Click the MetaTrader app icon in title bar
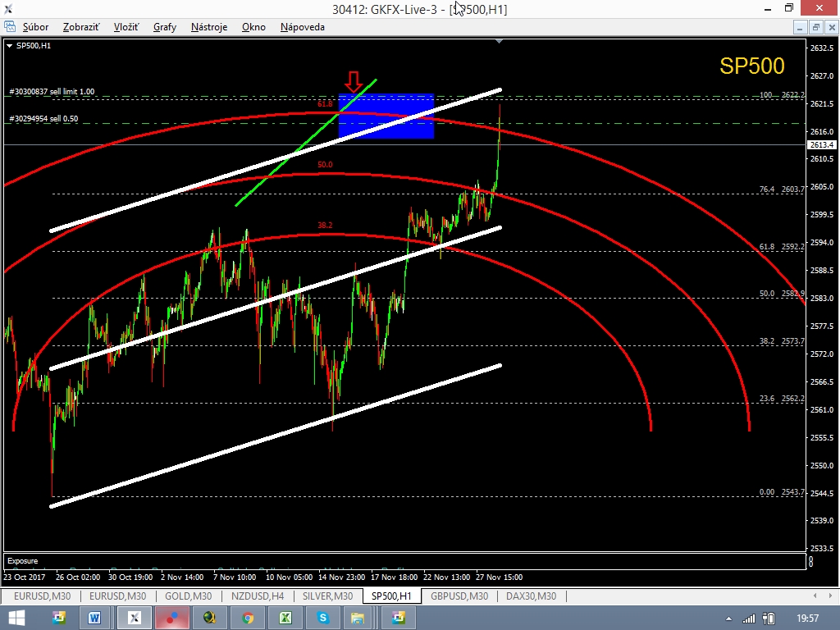The width and height of the screenshot is (840, 630). click(8, 8)
